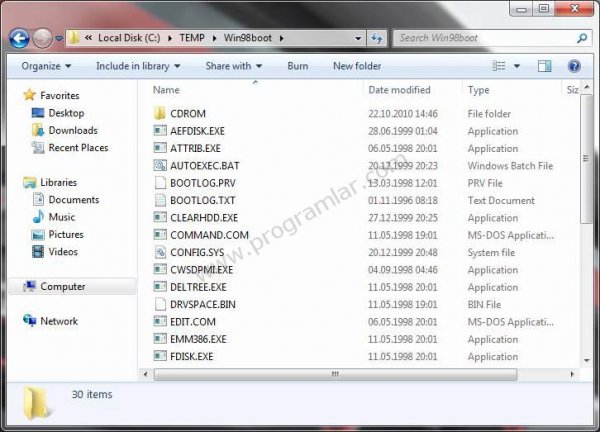Select CWSDPMI.EXE file icon
The width and height of the screenshot is (600, 432).
(x=160, y=270)
